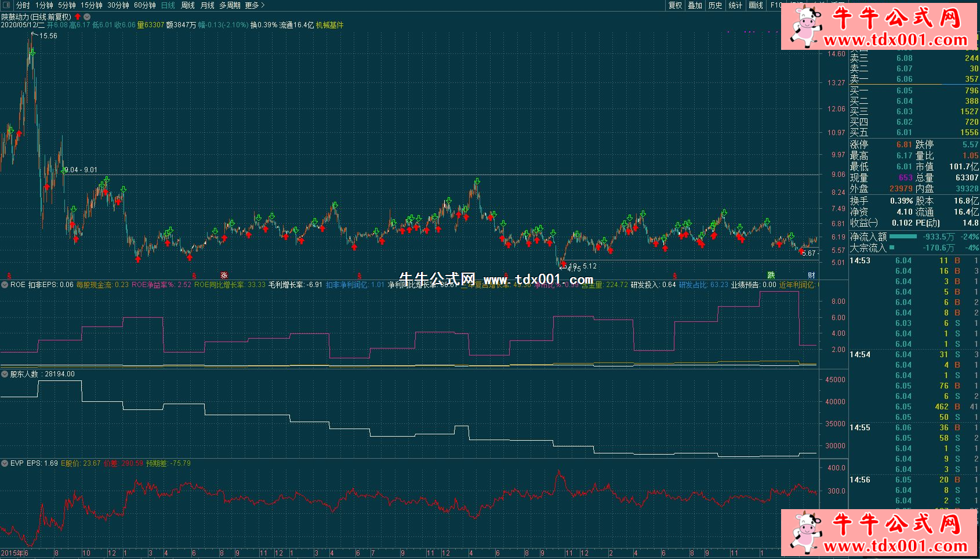
Task: Switch to 分时 chart
Action: click(23, 5)
